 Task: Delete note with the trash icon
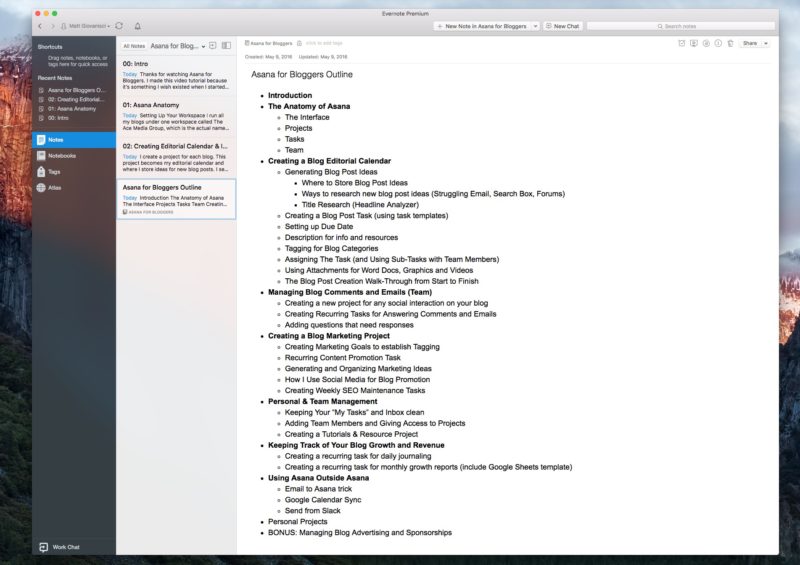(731, 43)
